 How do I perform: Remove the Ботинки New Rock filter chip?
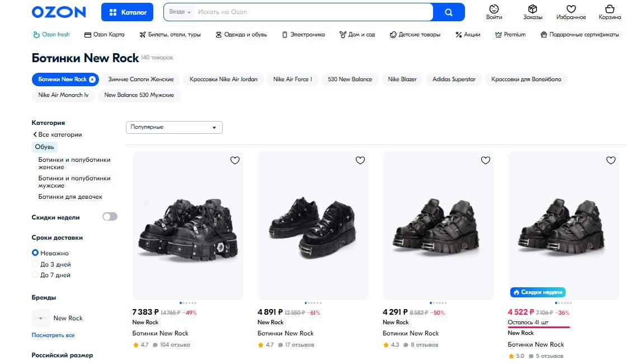(92, 80)
